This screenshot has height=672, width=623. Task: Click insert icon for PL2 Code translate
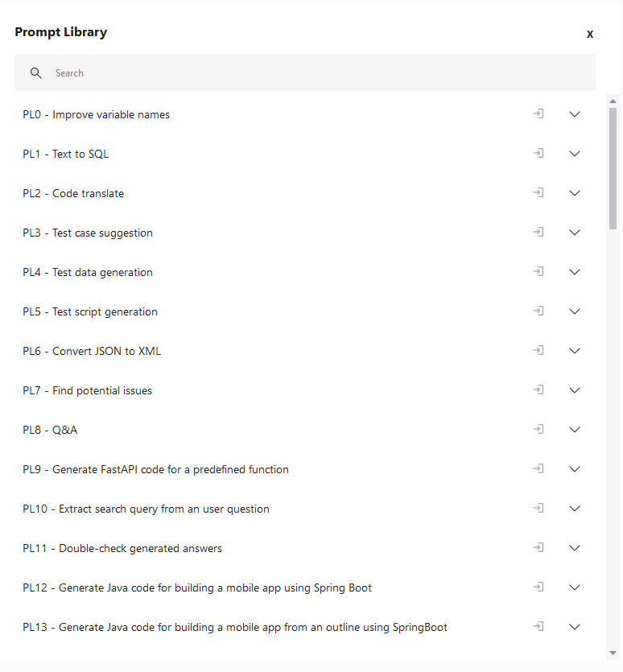538,192
